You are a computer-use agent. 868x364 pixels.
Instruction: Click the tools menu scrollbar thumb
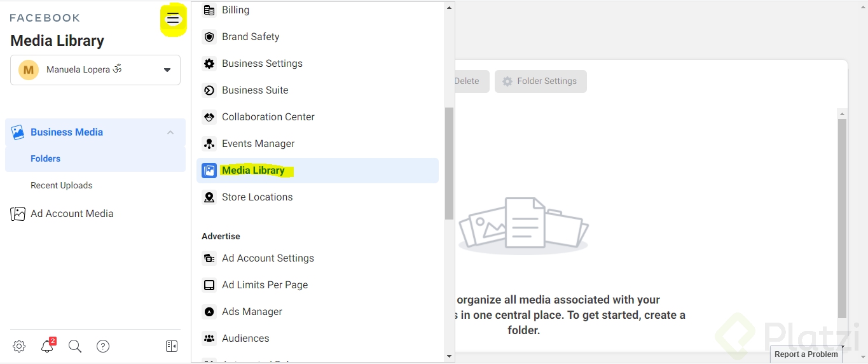coord(449,163)
